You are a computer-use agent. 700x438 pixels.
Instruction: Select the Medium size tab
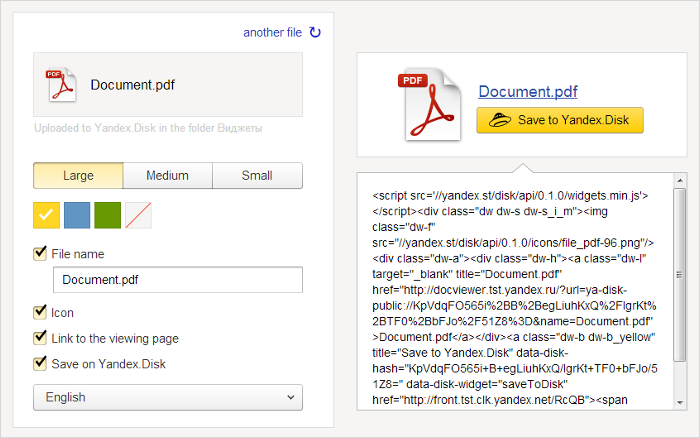coord(167,175)
